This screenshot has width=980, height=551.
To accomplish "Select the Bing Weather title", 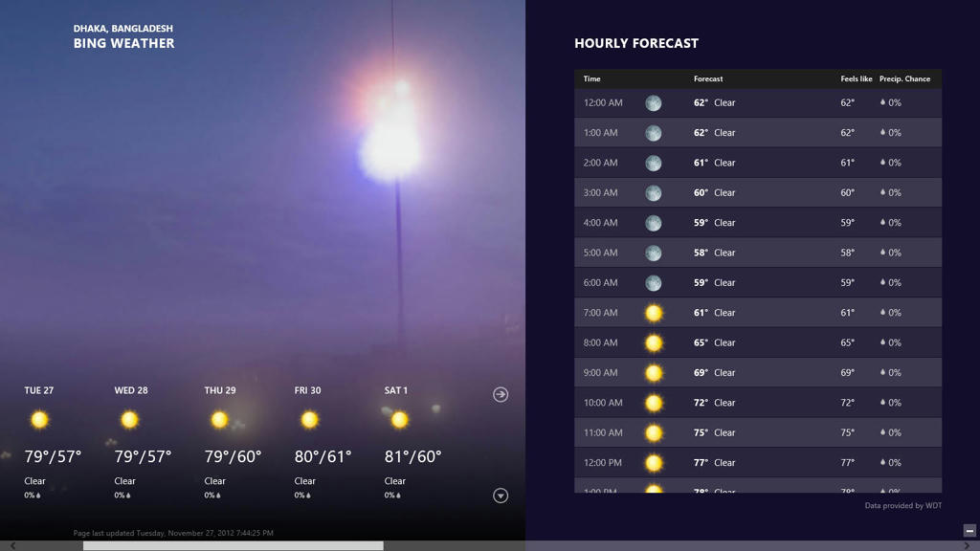I will 123,43.
